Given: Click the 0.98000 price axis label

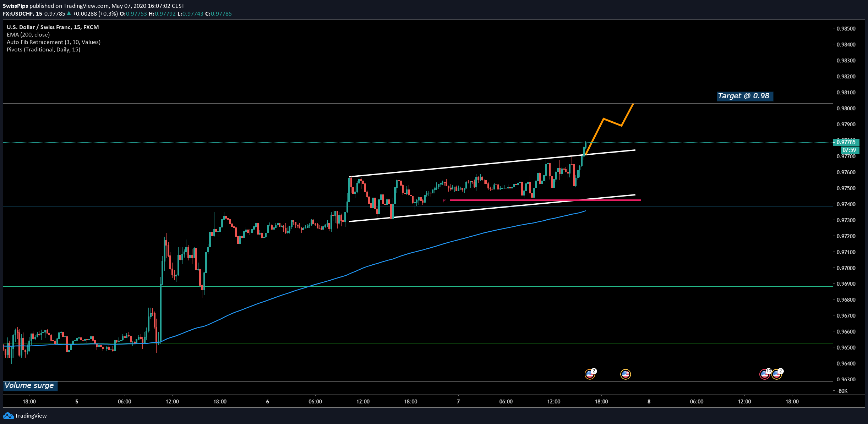Looking at the screenshot, I should point(846,109).
